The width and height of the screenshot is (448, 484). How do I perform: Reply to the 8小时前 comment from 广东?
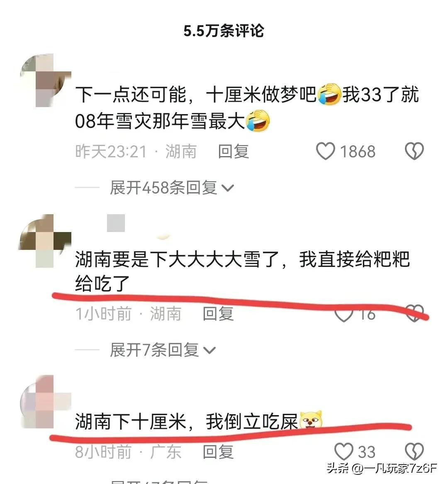(218, 452)
